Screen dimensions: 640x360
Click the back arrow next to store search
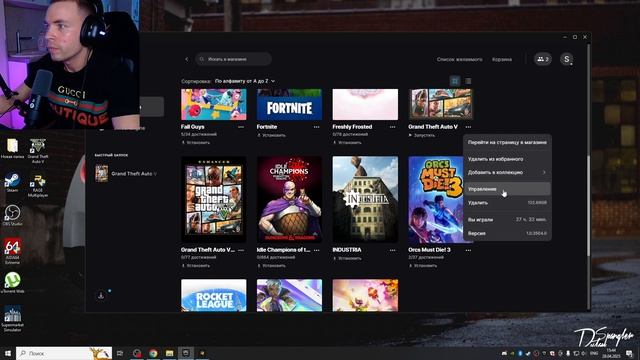coord(187,59)
